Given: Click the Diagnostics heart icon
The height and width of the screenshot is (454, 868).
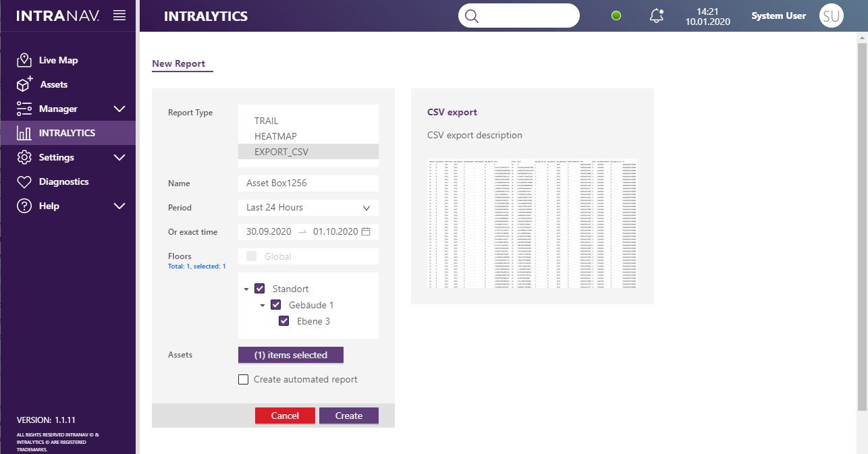Looking at the screenshot, I should click(24, 181).
